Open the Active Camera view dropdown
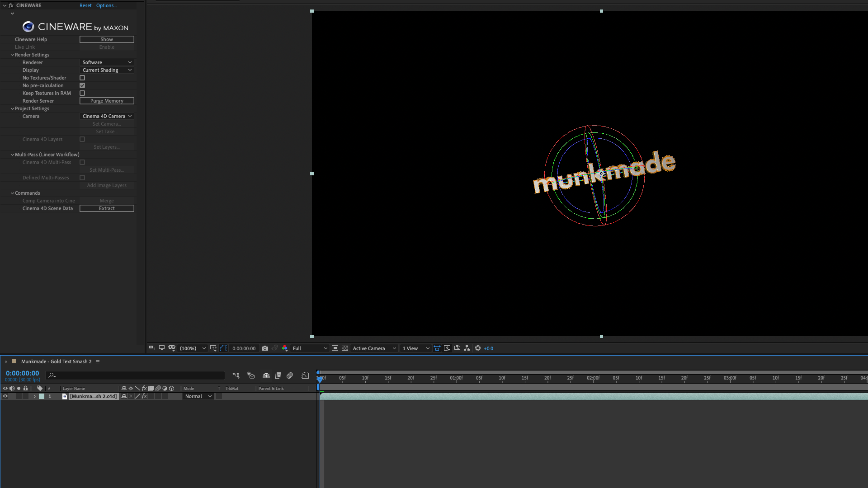 coord(374,348)
